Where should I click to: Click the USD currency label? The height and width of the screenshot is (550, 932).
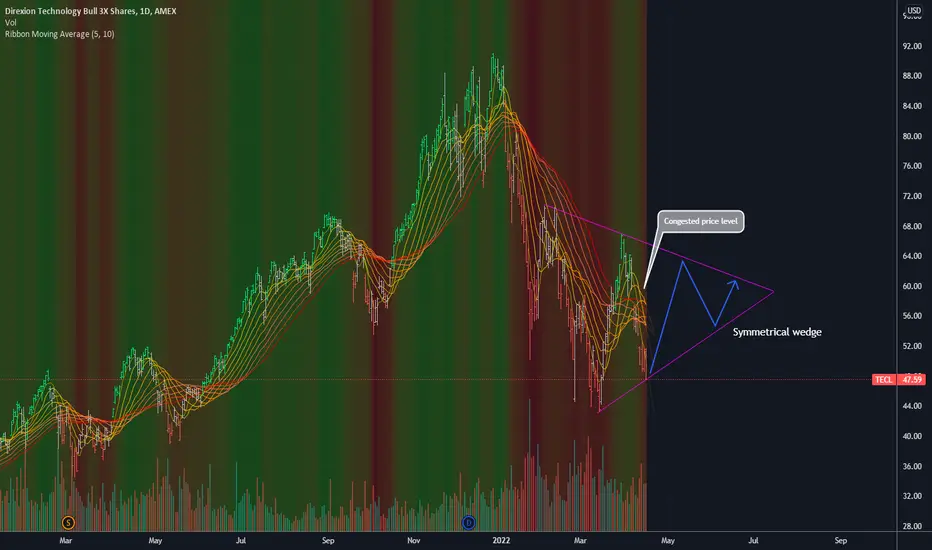click(914, 11)
